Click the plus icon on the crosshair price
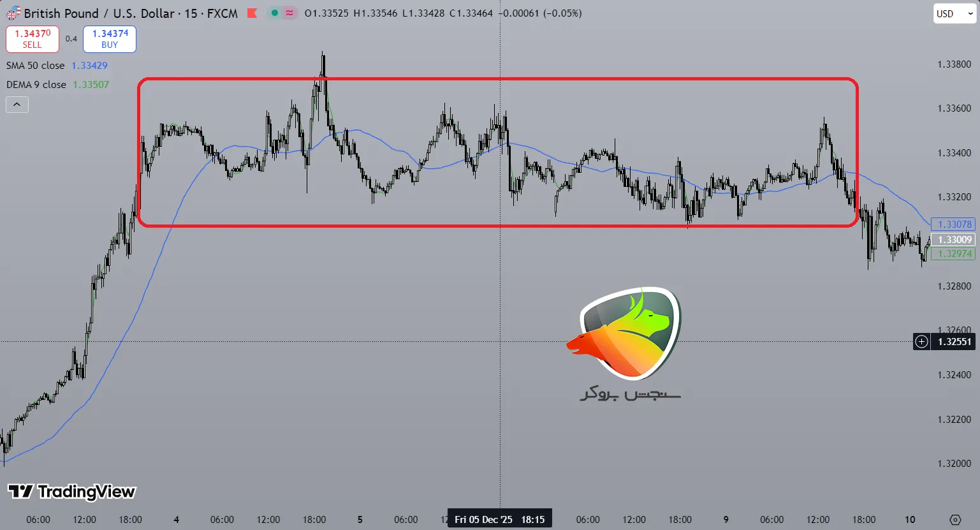The height and width of the screenshot is (530, 980). (921, 342)
